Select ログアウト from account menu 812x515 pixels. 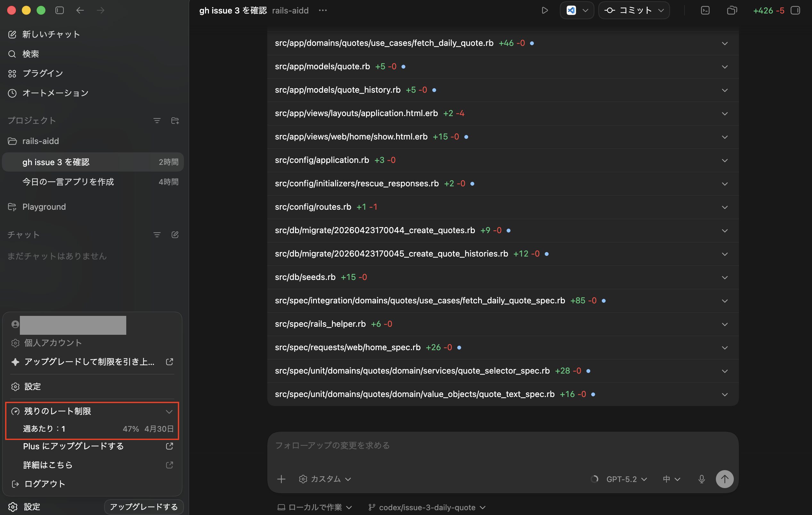point(45,484)
